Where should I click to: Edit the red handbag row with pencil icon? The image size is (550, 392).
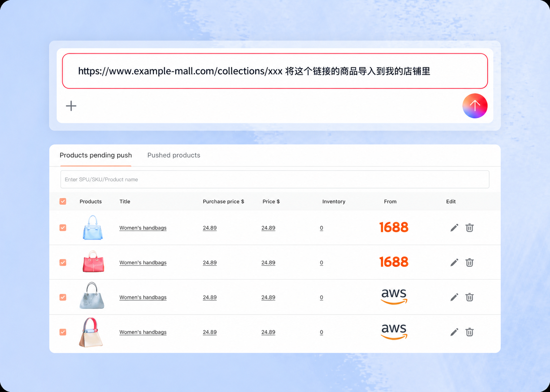tap(454, 262)
